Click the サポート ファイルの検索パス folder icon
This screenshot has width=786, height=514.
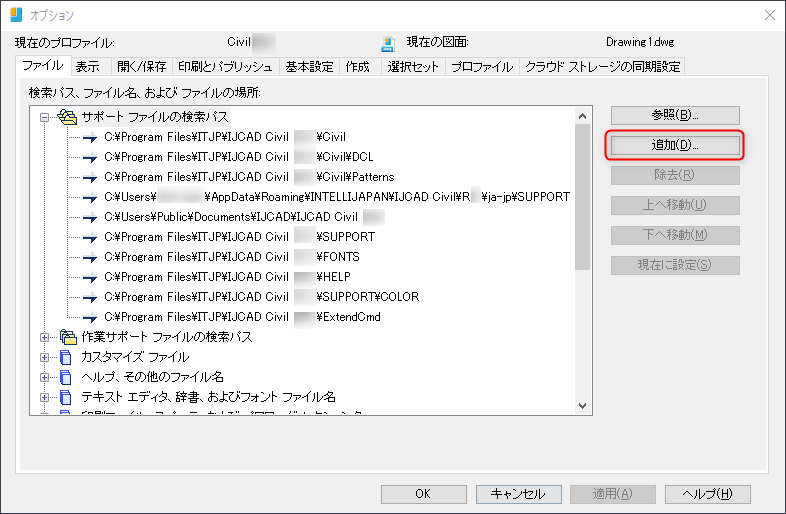click(x=67, y=117)
